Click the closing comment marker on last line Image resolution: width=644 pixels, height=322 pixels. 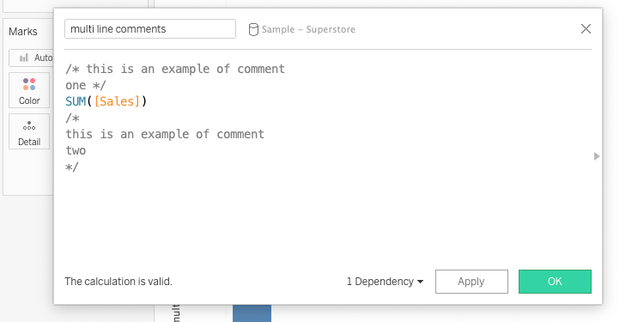(72, 167)
